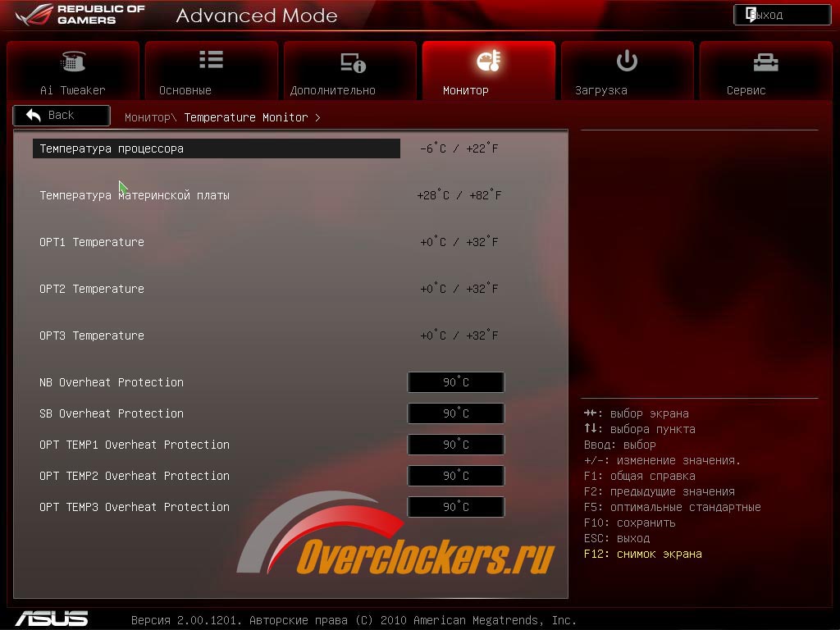The image size is (840, 630).
Task: Click the F2: предыдущие значения hint
Action: click(660, 491)
